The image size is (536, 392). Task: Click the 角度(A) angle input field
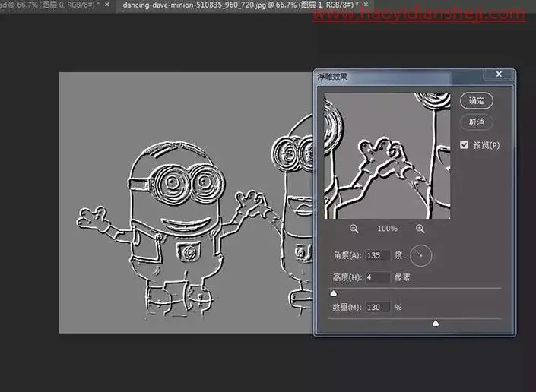click(378, 255)
